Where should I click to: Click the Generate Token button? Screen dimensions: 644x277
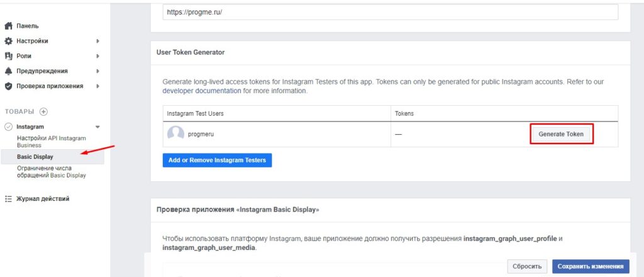pos(561,134)
